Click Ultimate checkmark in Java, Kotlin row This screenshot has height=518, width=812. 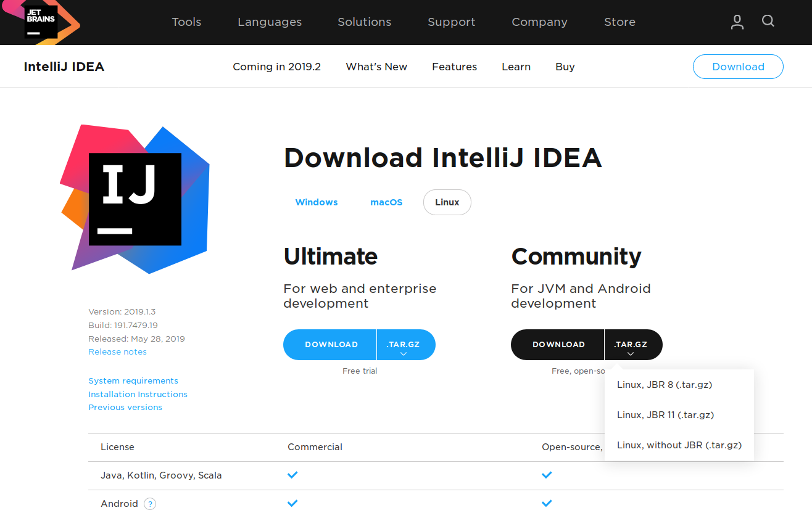coord(292,475)
